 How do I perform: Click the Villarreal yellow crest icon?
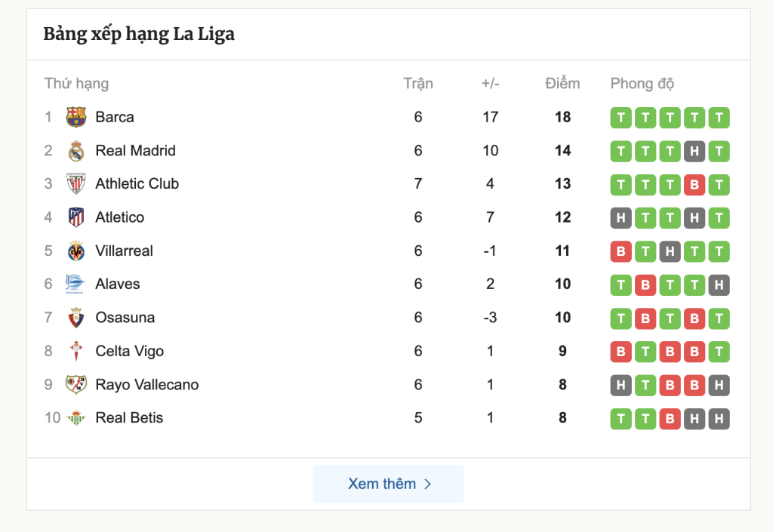(x=76, y=251)
